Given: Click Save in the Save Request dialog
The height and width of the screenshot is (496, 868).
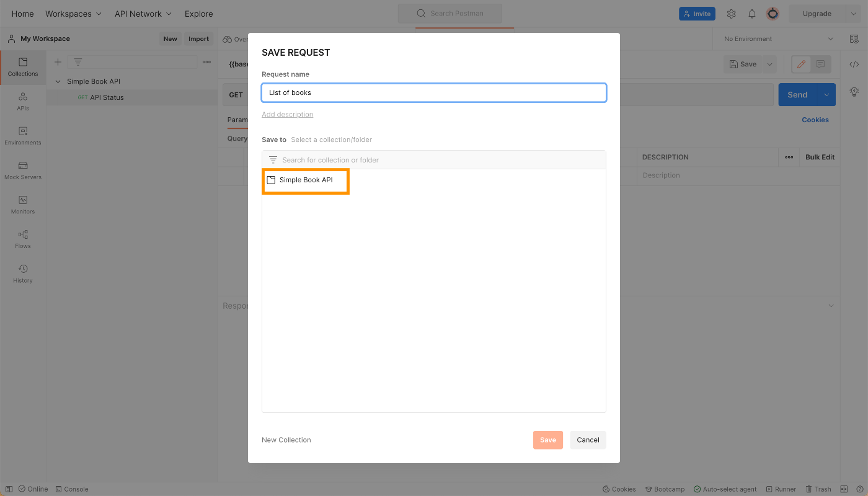Looking at the screenshot, I should [548, 440].
